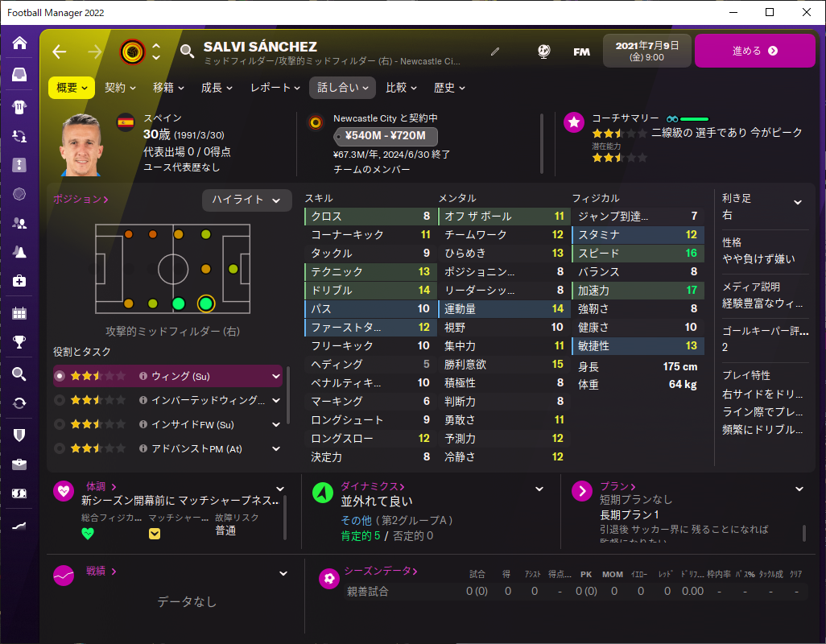Click the pink heart fitness icon

click(x=64, y=492)
